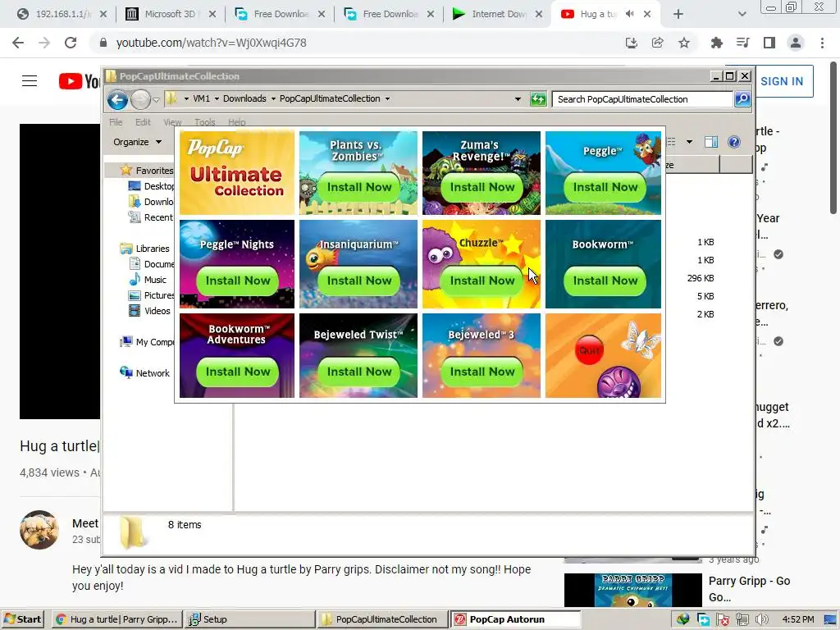Toggle Chrome side panel icon
Image resolution: width=840 pixels, height=630 pixels.
(x=769, y=43)
